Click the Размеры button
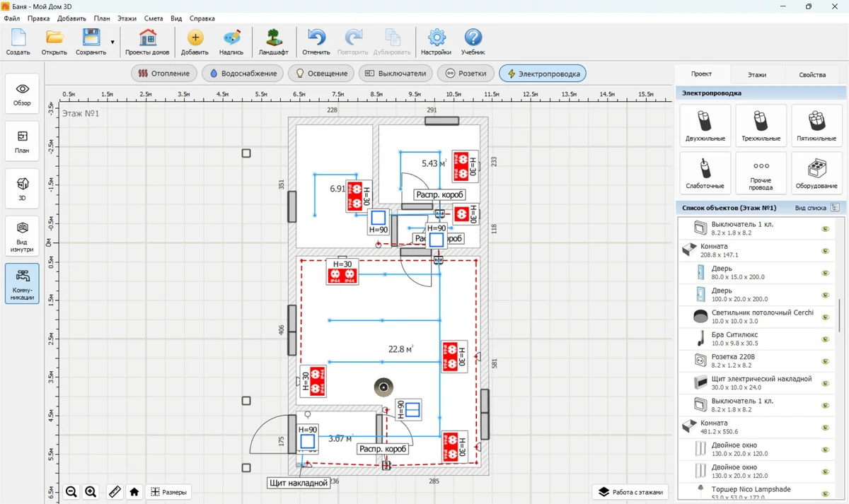Screen dimensions: 849x504 [168, 492]
